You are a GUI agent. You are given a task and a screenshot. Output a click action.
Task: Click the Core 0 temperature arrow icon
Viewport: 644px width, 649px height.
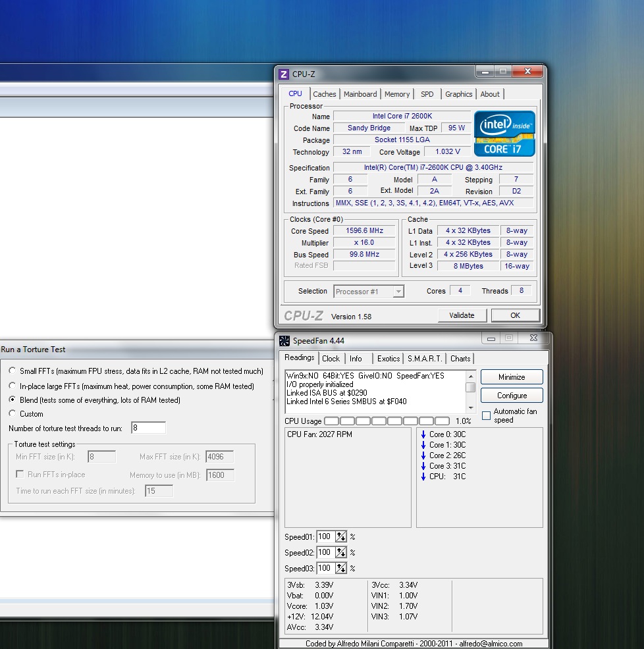(x=423, y=434)
